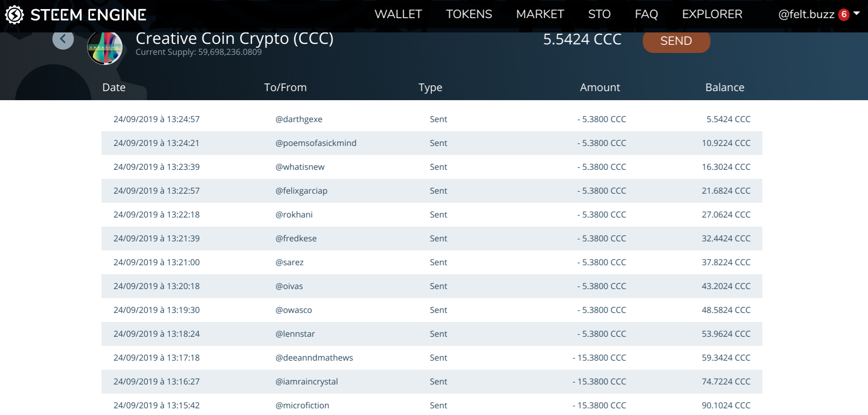Click the balance 53.9624 CCC
868x415 pixels.
pyautogui.click(x=726, y=334)
